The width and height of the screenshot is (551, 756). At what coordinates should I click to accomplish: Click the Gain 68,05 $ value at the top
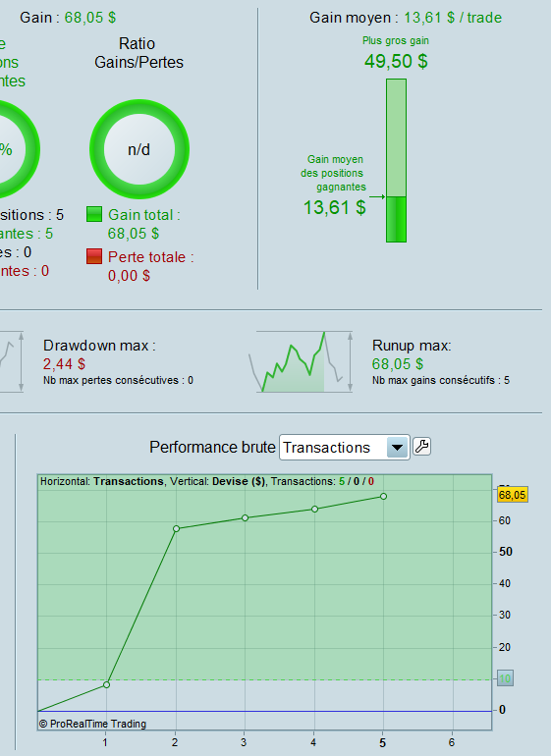coord(90,18)
